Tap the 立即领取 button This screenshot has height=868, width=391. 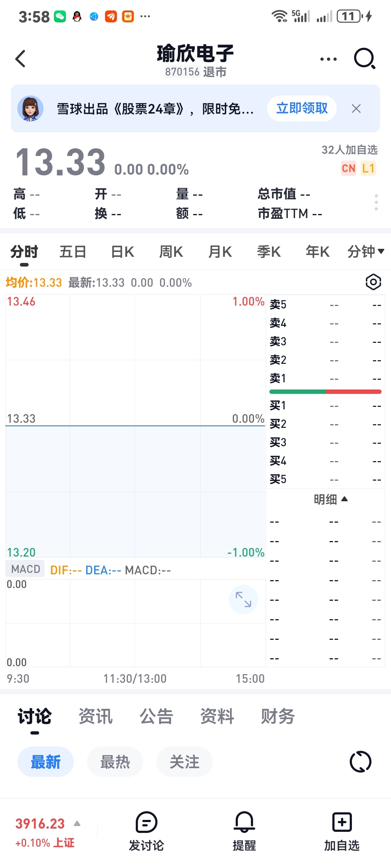tap(302, 109)
